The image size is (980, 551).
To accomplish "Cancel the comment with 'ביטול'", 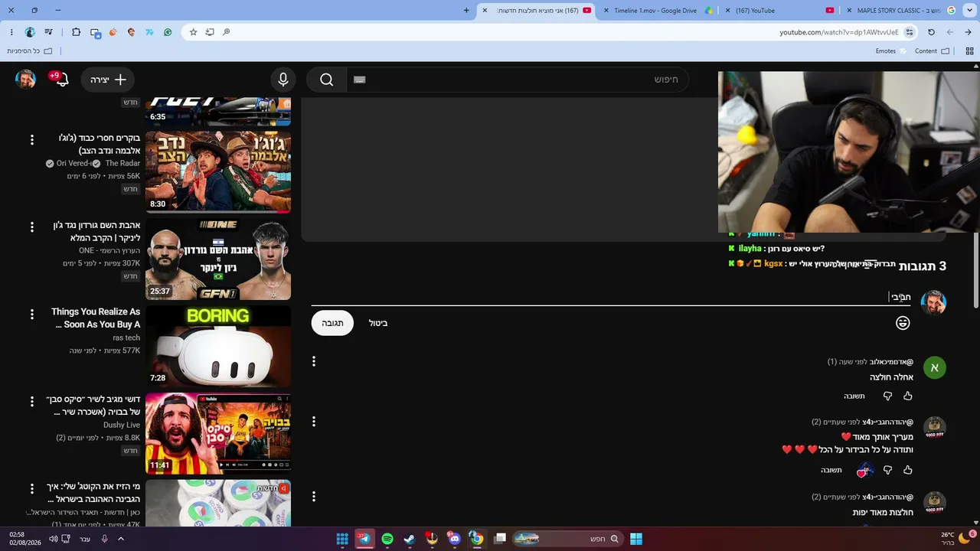I will 378,323.
